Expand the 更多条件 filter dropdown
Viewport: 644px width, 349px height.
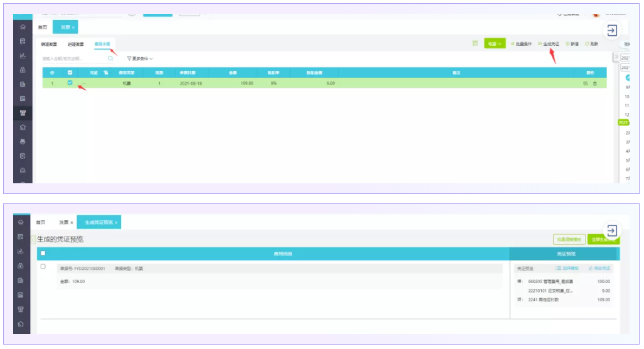pos(140,58)
